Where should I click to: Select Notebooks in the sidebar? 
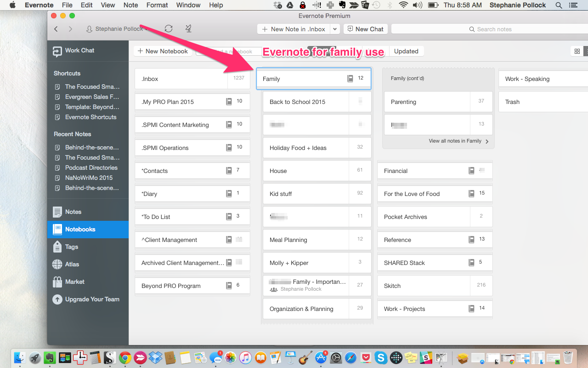(87, 229)
